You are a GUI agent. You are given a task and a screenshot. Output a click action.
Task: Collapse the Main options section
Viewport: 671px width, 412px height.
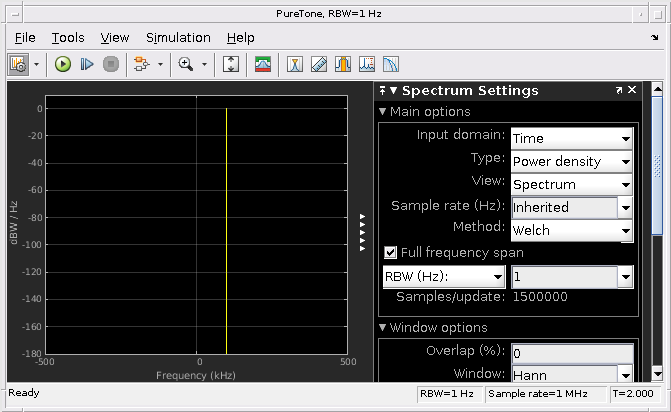click(383, 112)
